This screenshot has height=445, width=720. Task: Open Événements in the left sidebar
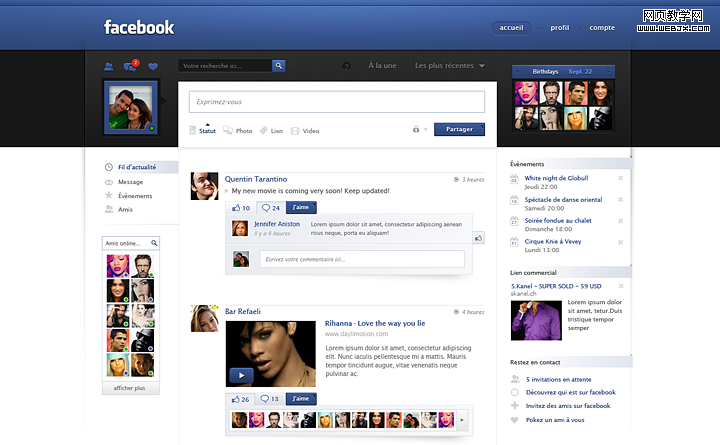coord(135,196)
